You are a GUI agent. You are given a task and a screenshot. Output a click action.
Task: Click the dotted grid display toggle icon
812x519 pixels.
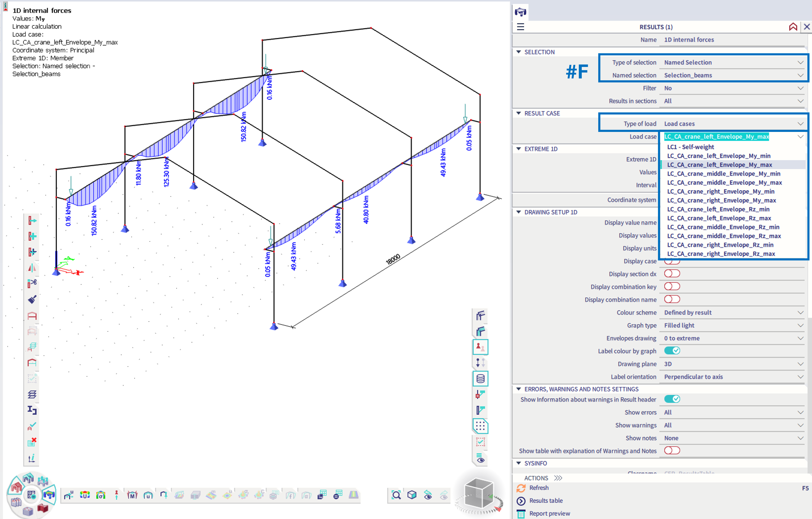(480, 426)
